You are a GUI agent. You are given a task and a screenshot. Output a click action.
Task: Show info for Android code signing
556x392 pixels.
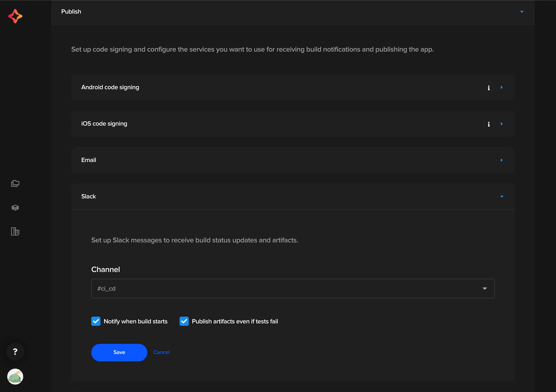pos(489,88)
